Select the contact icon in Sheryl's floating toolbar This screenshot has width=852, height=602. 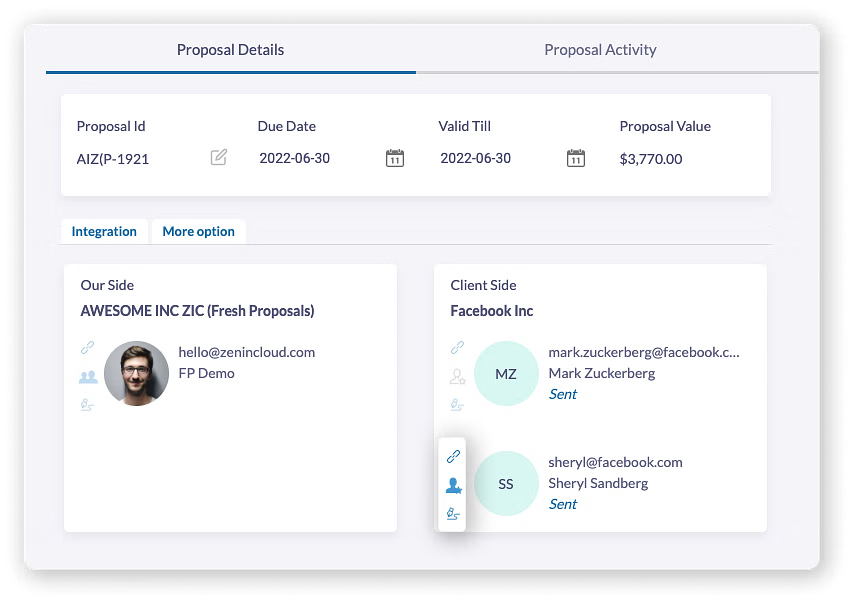point(452,484)
